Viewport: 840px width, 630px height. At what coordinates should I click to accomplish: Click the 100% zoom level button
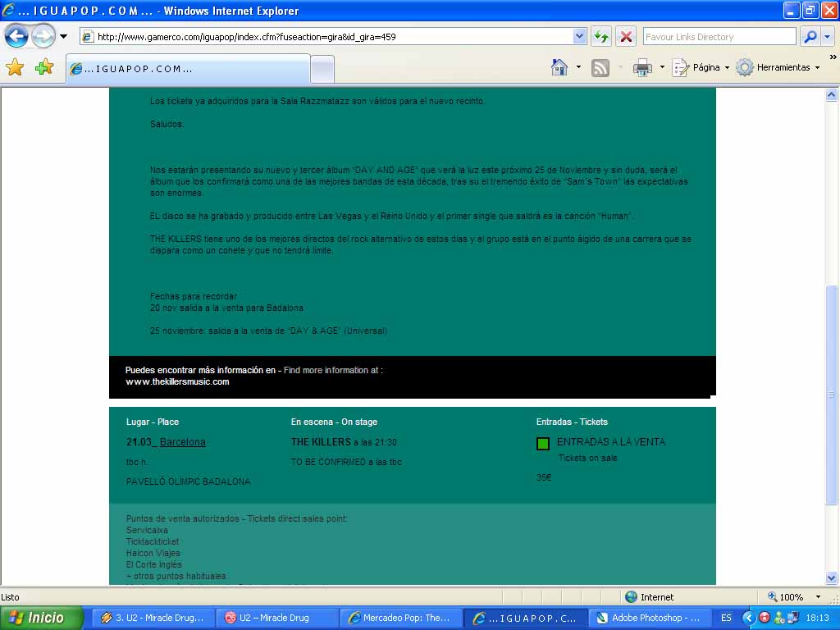coord(785,597)
